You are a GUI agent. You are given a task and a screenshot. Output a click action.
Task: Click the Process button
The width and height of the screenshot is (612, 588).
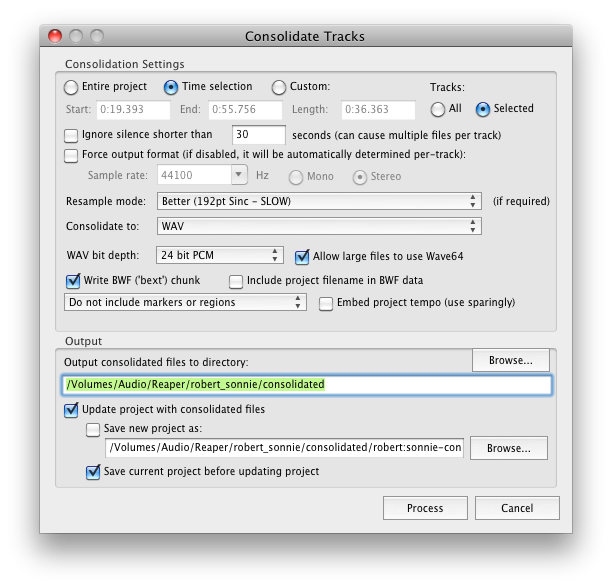[425, 508]
